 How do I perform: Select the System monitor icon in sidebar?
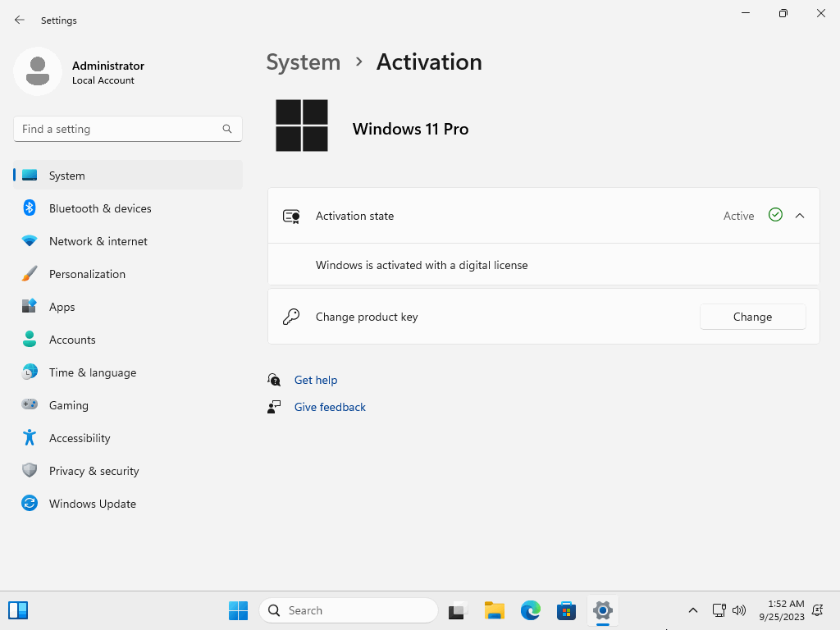point(30,176)
